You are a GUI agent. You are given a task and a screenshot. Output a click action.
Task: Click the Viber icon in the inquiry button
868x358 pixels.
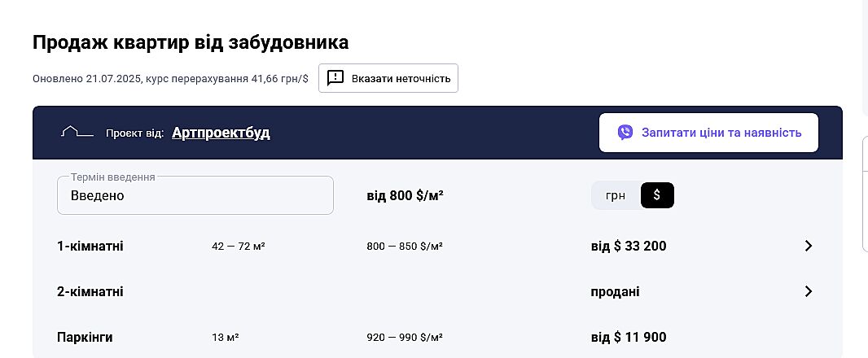pyautogui.click(x=625, y=133)
